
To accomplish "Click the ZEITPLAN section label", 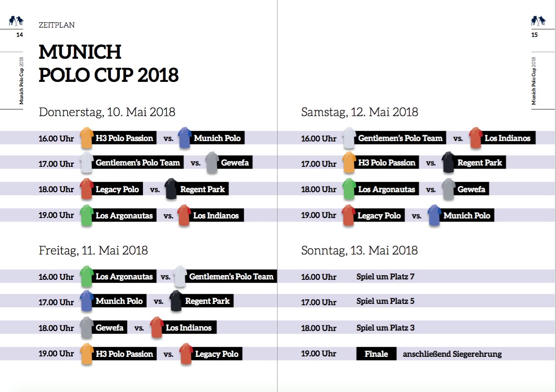I will tap(57, 25).
